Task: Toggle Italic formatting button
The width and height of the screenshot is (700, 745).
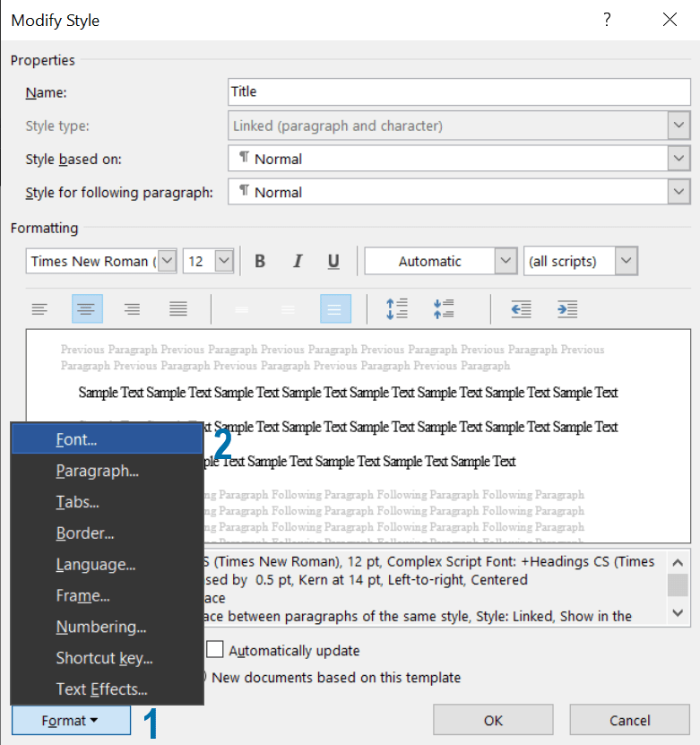Action: click(298, 262)
